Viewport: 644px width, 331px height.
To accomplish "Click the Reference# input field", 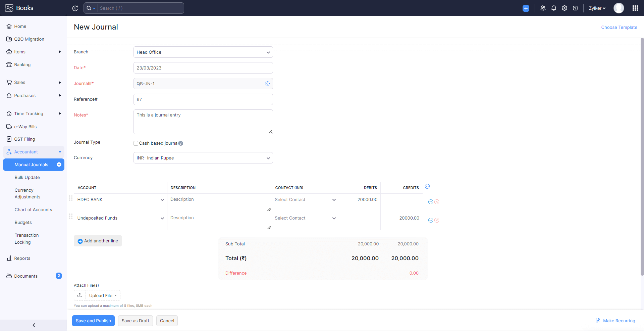I will click(x=203, y=99).
